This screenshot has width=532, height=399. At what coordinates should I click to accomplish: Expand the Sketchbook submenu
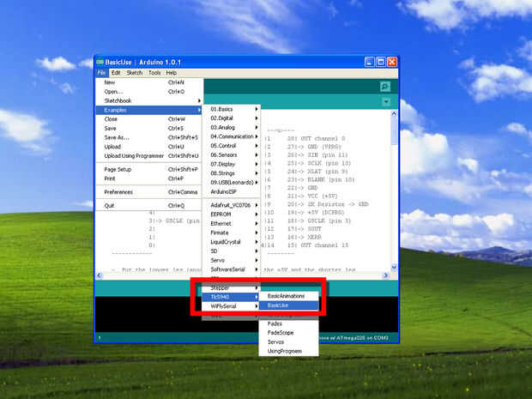click(149, 100)
